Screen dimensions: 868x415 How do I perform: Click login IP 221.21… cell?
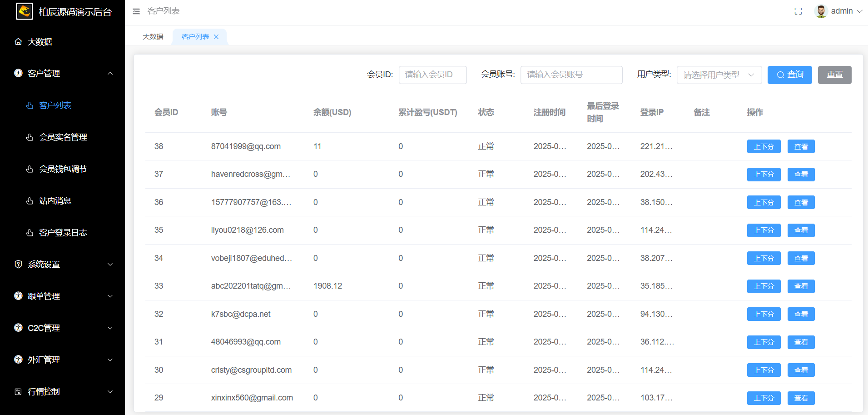(656, 146)
